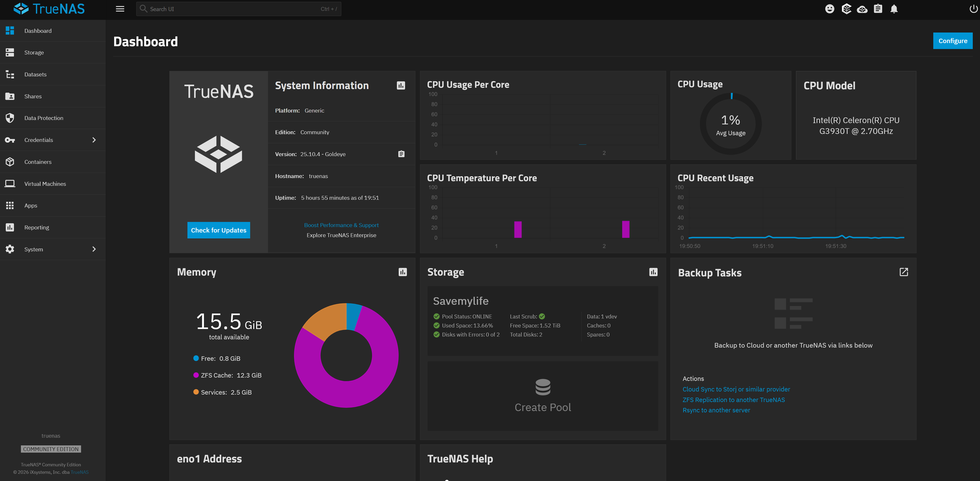Click the Virtual Machines laptop icon

[10, 184]
